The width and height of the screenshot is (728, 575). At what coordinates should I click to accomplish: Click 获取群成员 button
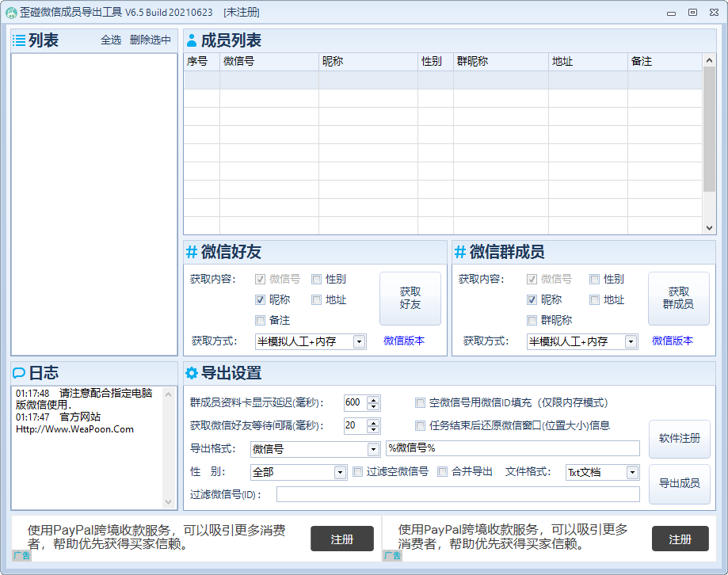point(678,299)
